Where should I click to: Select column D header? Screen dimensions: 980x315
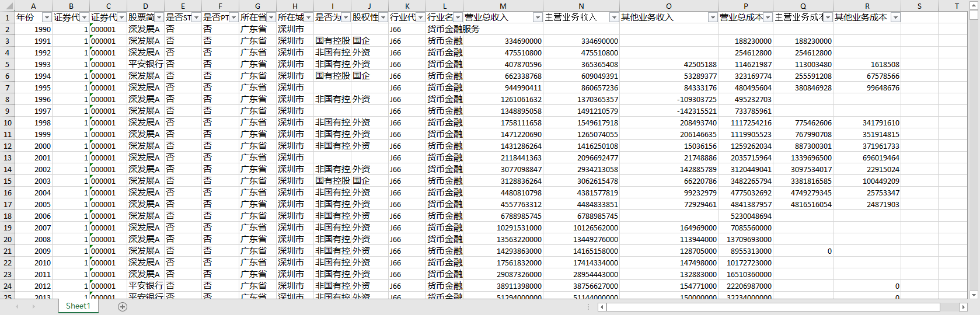145,6
